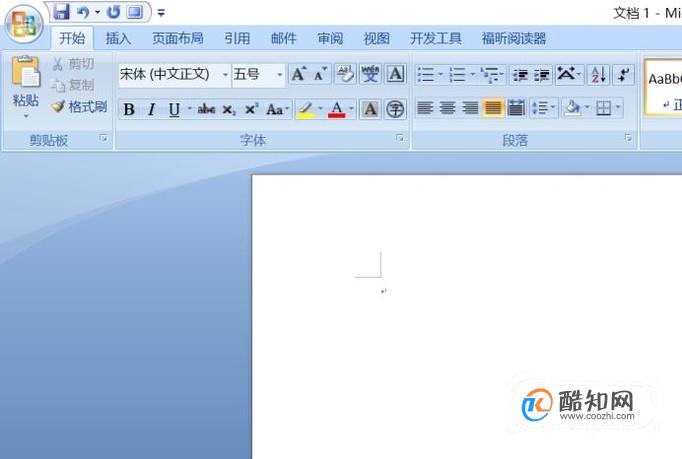Click the 复制 copy button

coord(73,85)
